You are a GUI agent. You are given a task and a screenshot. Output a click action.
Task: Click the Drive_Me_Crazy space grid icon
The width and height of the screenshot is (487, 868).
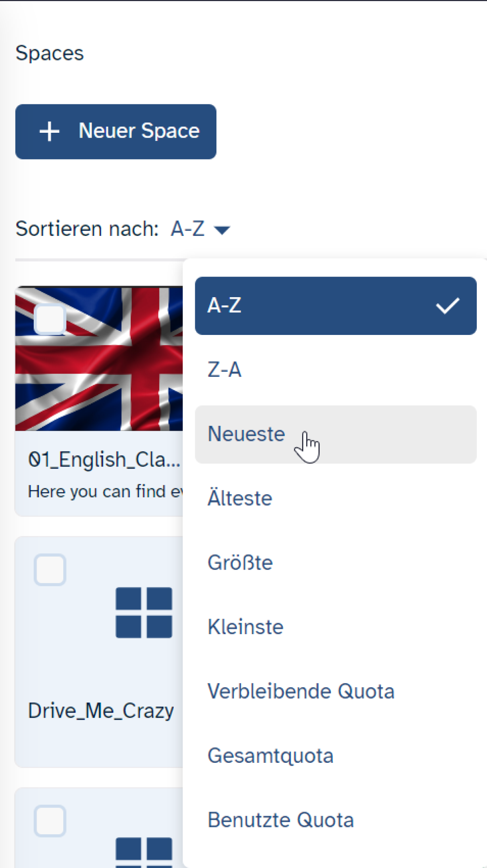coord(144,612)
